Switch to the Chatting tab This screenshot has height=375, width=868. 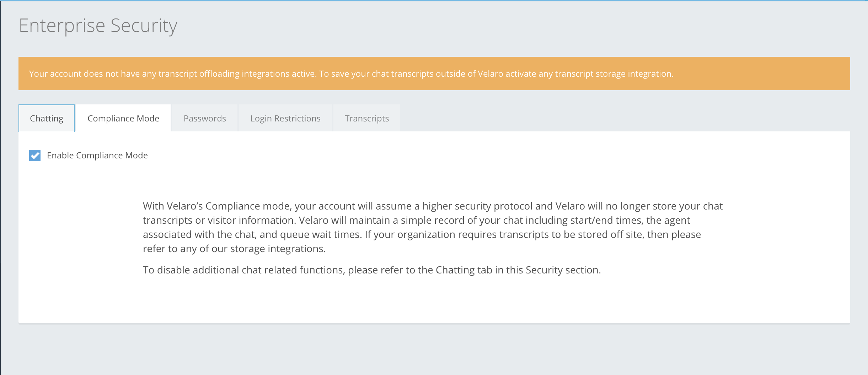[x=47, y=118]
